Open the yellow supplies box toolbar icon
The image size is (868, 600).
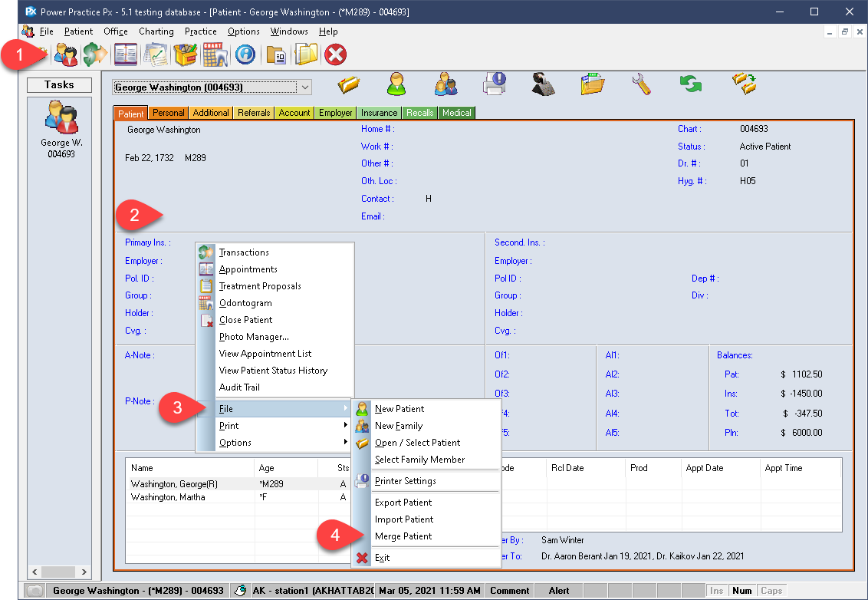point(186,54)
